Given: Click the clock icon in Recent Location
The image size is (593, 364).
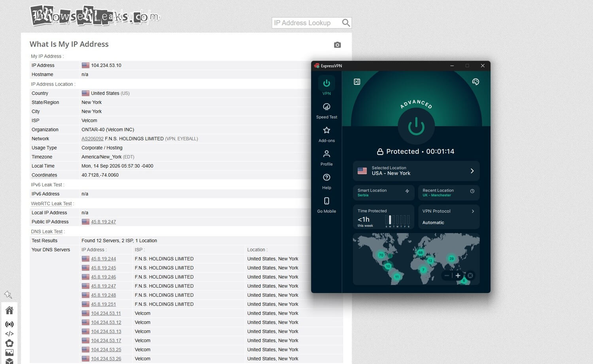Looking at the screenshot, I should (472, 191).
